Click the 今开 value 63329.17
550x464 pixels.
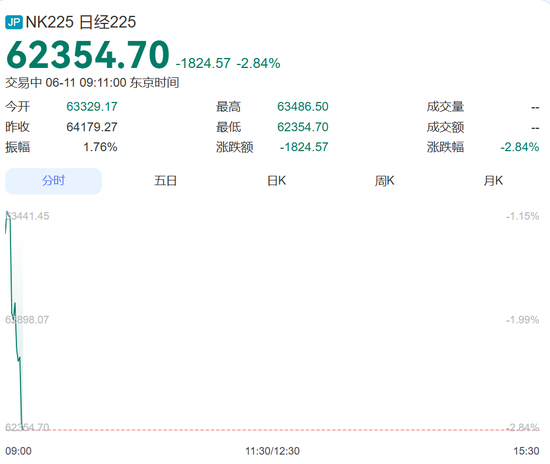tap(92, 107)
